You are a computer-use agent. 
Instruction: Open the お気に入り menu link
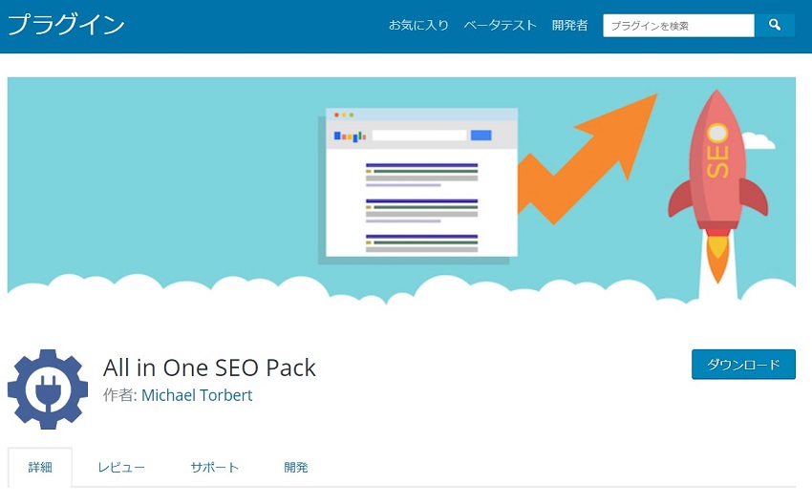(418, 25)
